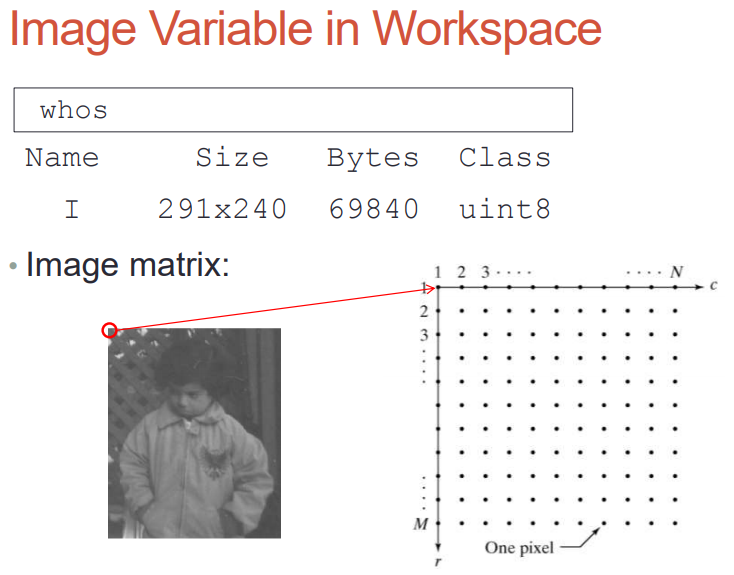Click the column label 'N' above the grid
This screenshot has width=734, height=575.
click(x=676, y=272)
